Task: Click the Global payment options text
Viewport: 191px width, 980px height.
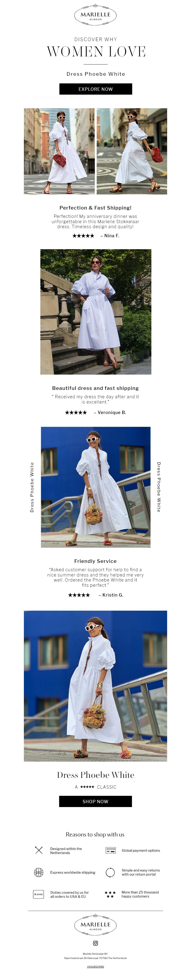Action: [x=141, y=850]
